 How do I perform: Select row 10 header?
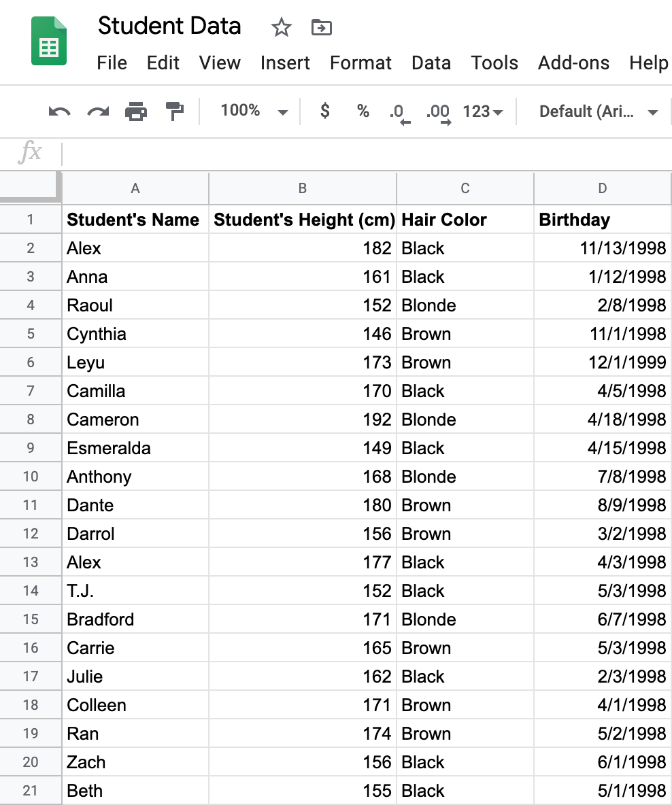pos(31,477)
